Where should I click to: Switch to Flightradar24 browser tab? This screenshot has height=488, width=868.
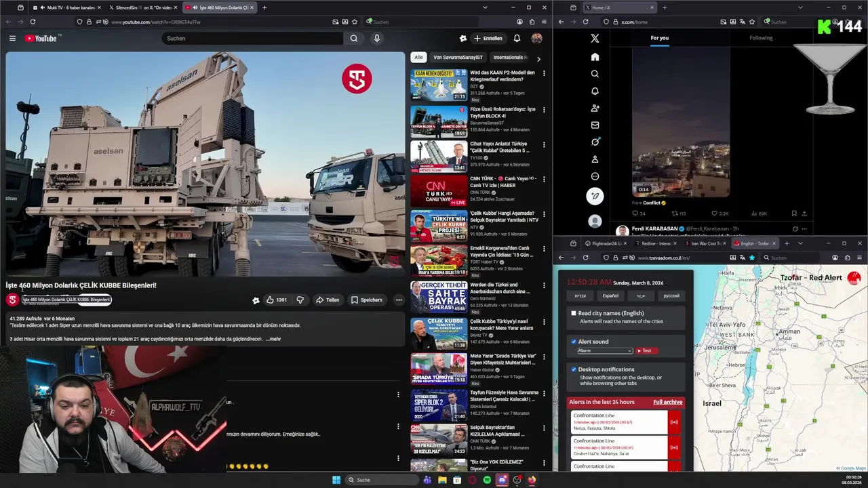[606, 243]
